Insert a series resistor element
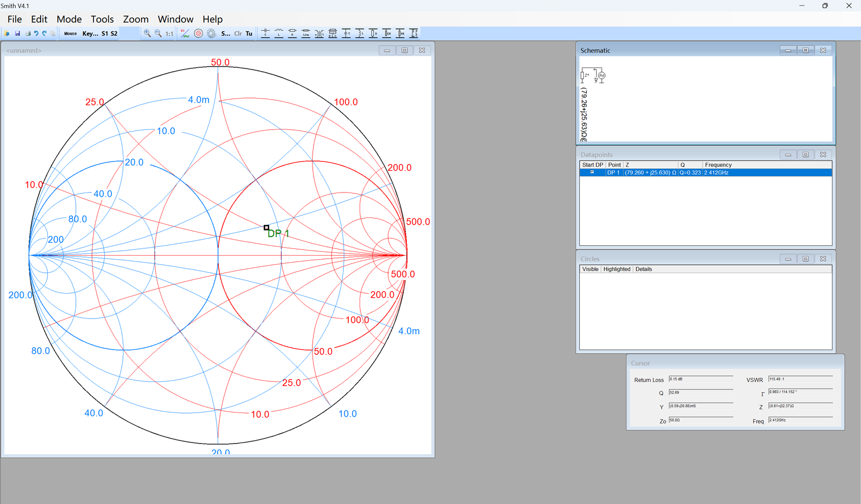This screenshot has width=861, height=504. pyautogui.click(x=292, y=34)
